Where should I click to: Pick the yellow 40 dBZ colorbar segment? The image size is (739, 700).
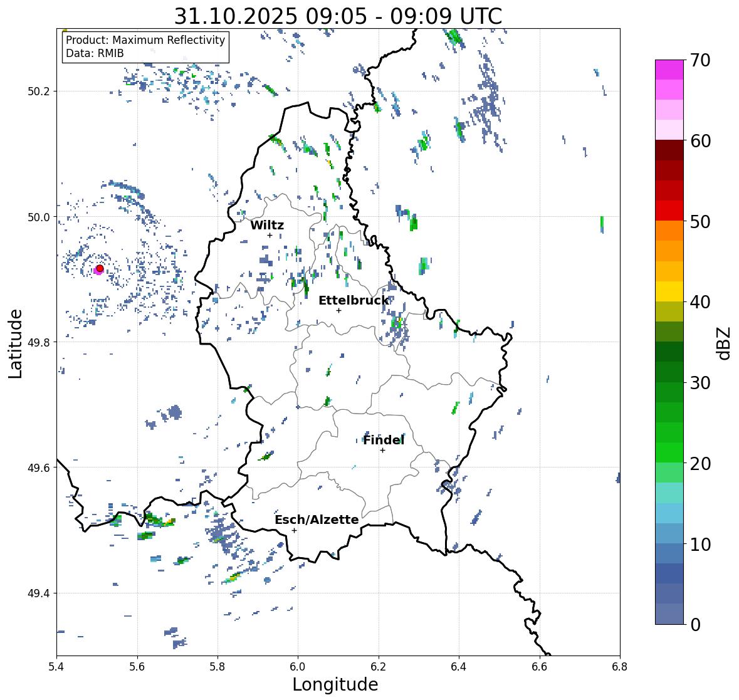point(669,291)
